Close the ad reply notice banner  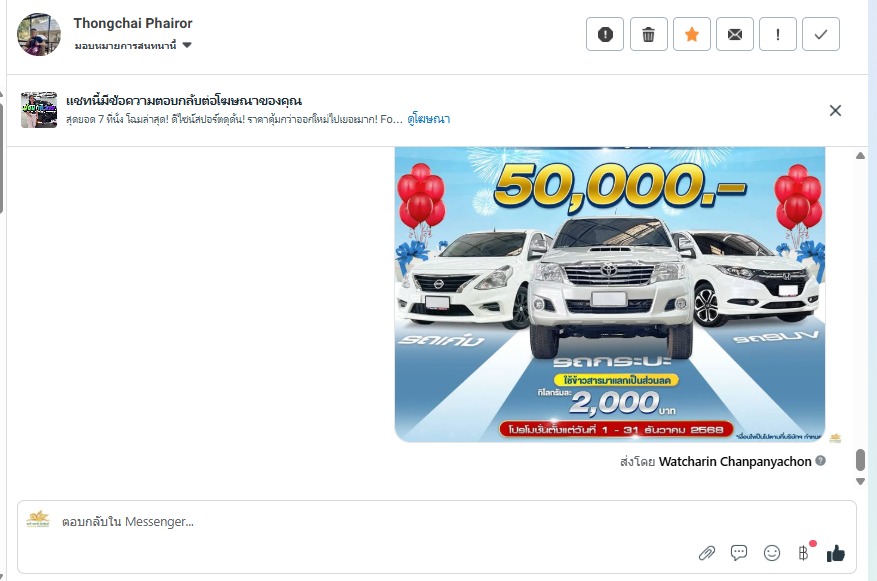pyautogui.click(x=835, y=111)
